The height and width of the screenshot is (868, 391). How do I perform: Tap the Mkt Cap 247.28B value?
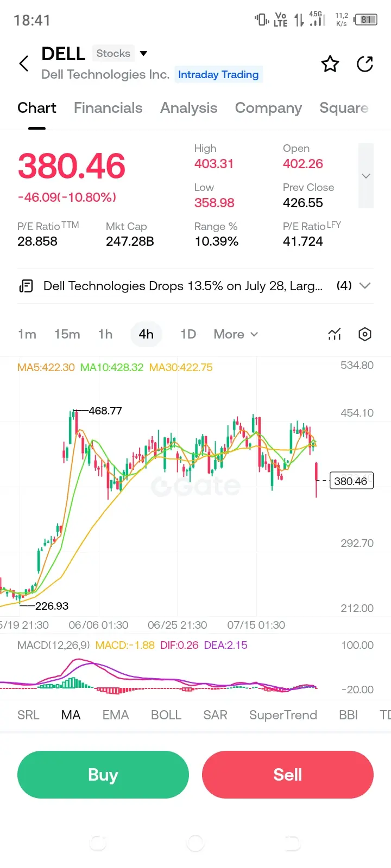pyautogui.click(x=130, y=241)
